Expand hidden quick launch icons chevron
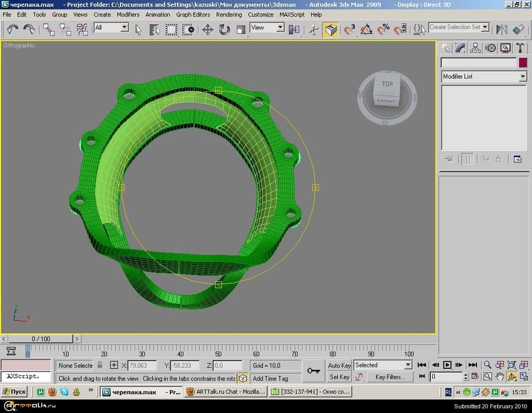532x413 pixels. click(91, 390)
